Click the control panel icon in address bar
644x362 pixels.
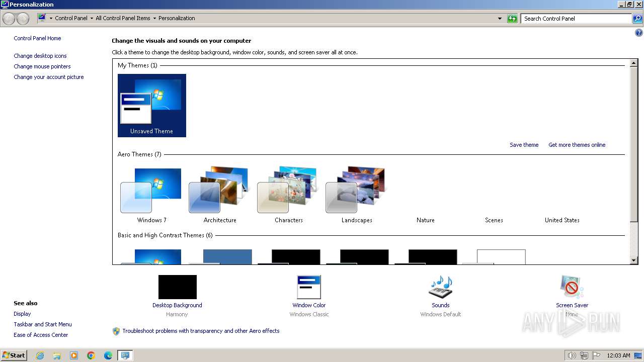point(42,18)
